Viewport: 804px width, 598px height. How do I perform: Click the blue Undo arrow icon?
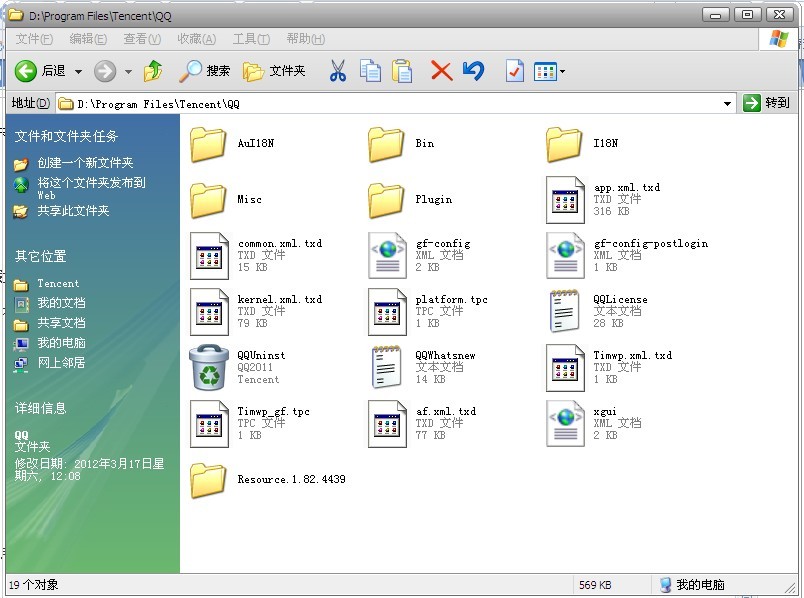pyautogui.click(x=473, y=71)
